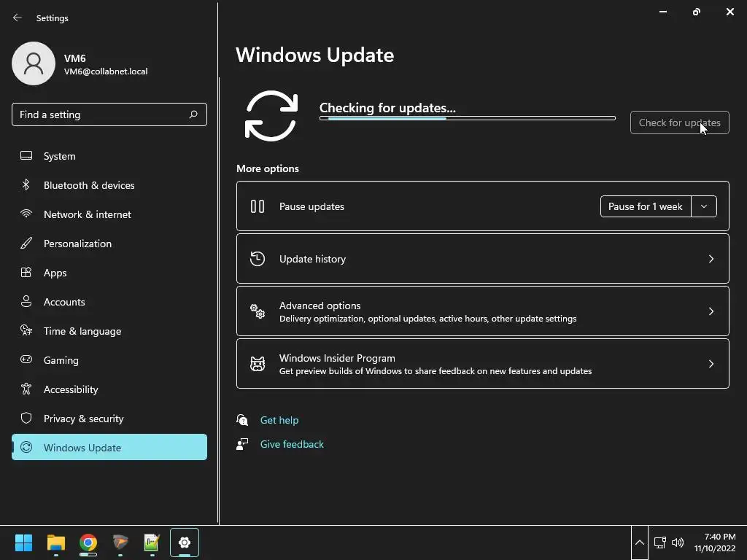Viewport: 747px width, 560px height.
Task: Click the sync icon beside Windows Update in sidebar
Action: (26, 447)
